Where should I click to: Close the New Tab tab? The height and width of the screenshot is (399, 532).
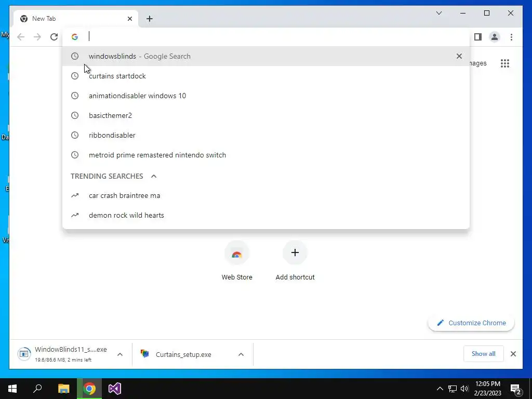tap(129, 19)
